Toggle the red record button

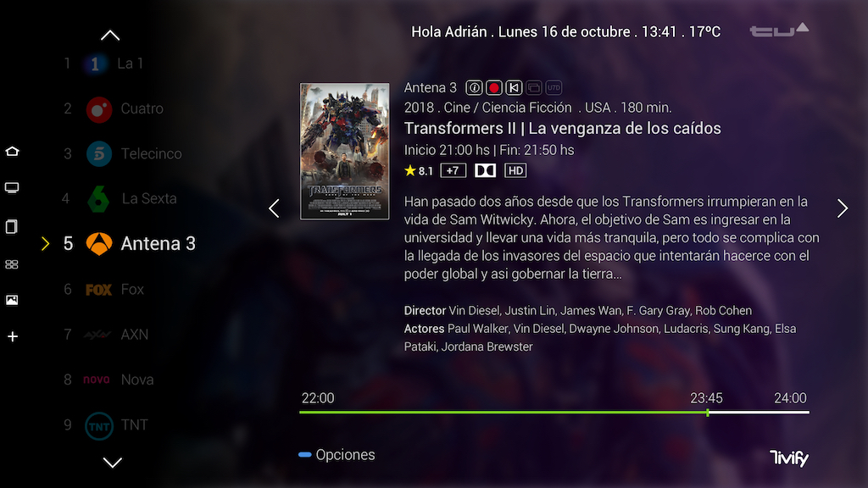[494, 87]
